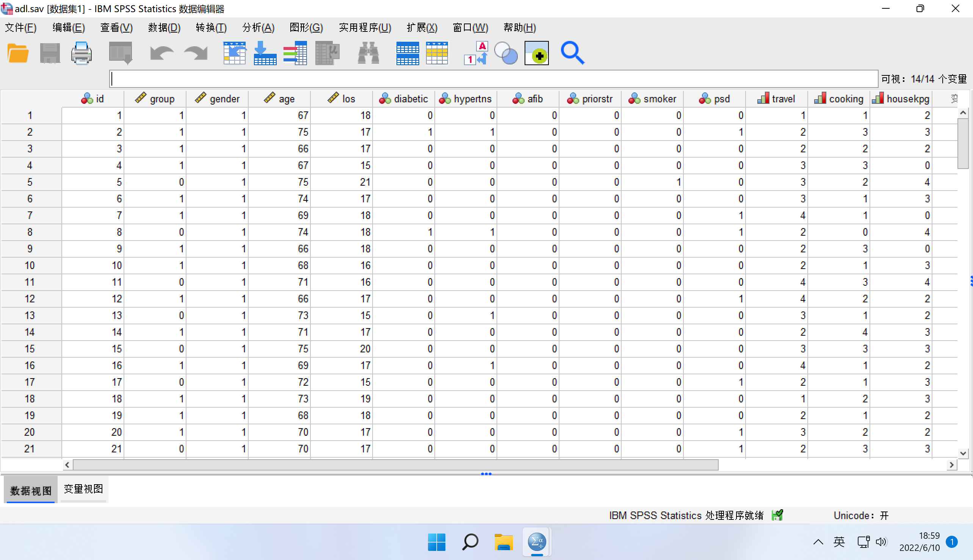The width and height of the screenshot is (973, 560).
Task: Open the 转换(T) menu
Action: (x=211, y=28)
